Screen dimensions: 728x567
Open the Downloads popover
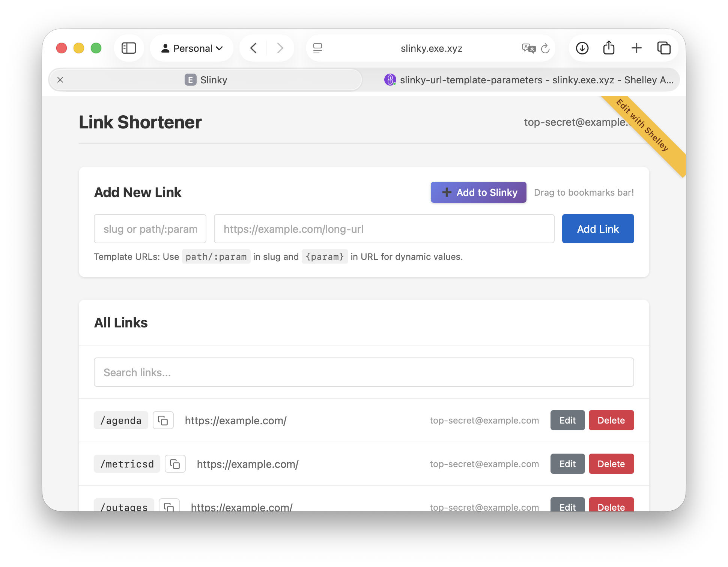(582, 48)
